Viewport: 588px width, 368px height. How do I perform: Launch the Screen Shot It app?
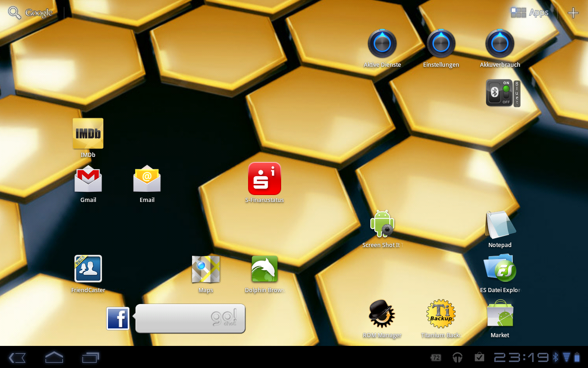click(x=382, y=224)
